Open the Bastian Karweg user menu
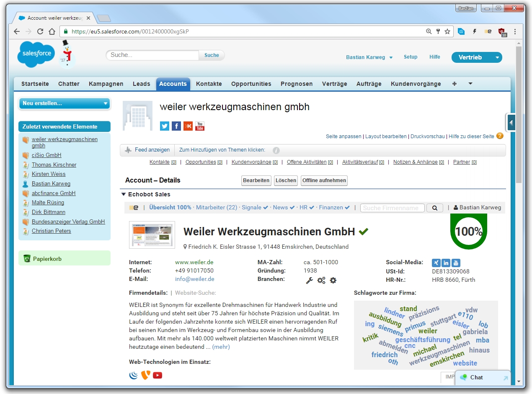 (369, 57)
